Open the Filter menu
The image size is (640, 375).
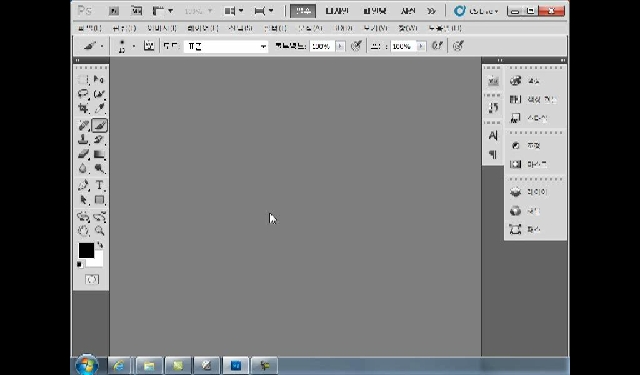point(310,28)
